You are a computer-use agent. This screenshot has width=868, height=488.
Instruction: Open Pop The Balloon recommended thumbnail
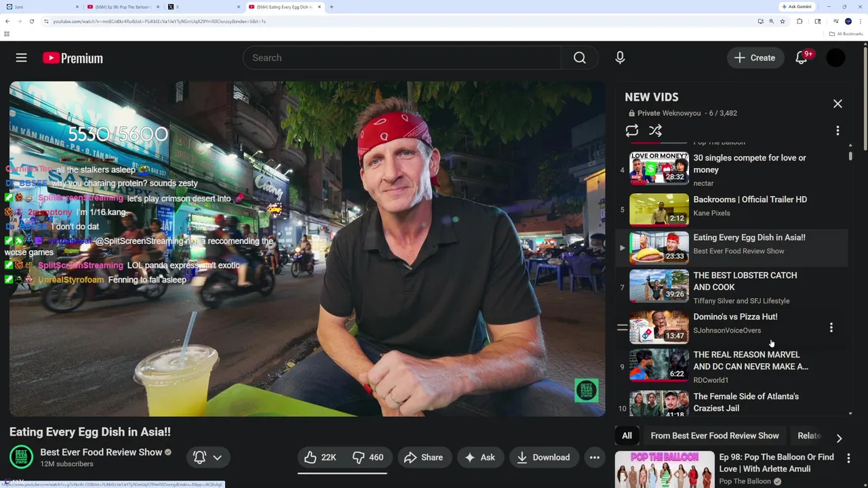click(665, 470)
